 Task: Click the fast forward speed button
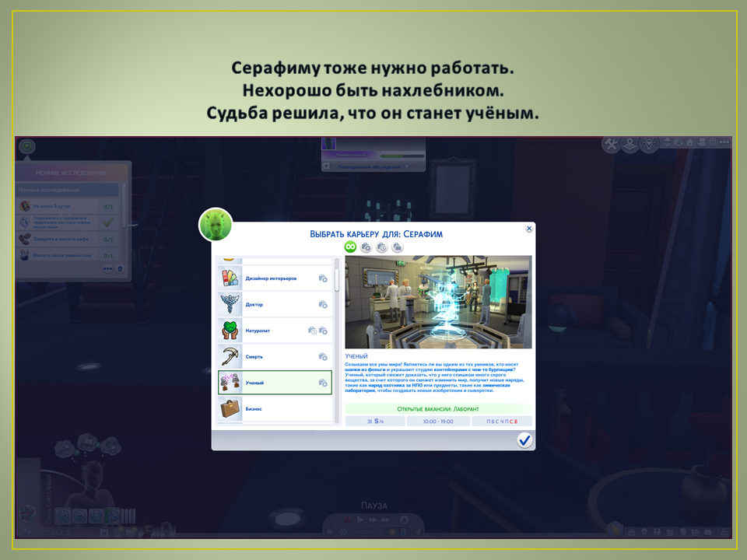[373, 520]
